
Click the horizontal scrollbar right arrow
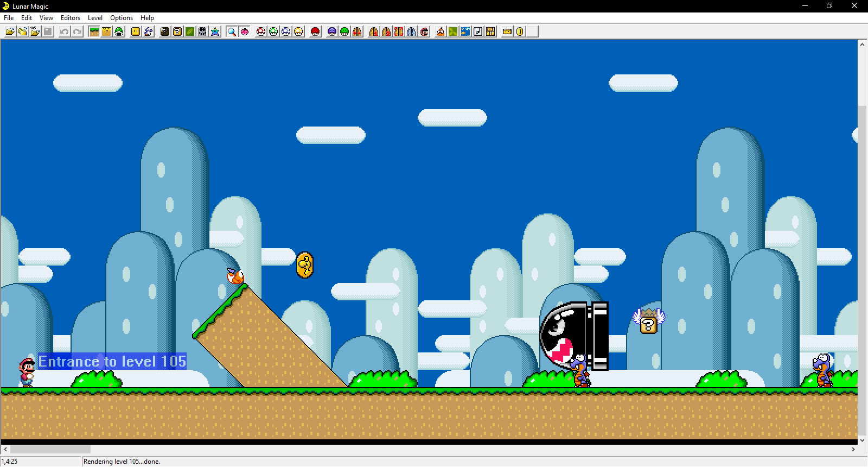[x=853, y=450]
